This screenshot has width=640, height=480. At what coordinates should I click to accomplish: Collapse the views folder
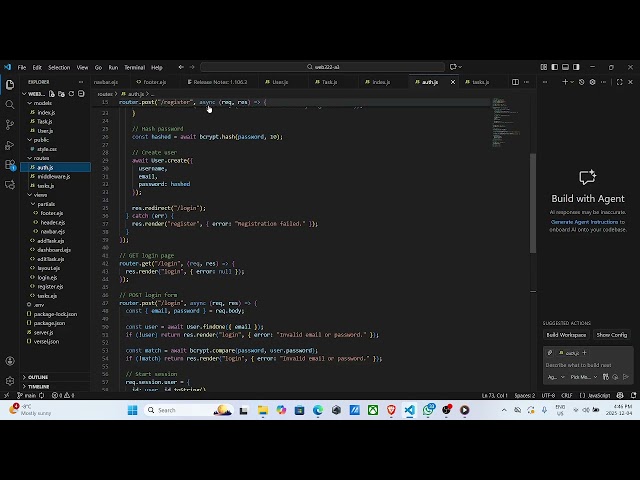click(x=29, y=195)
